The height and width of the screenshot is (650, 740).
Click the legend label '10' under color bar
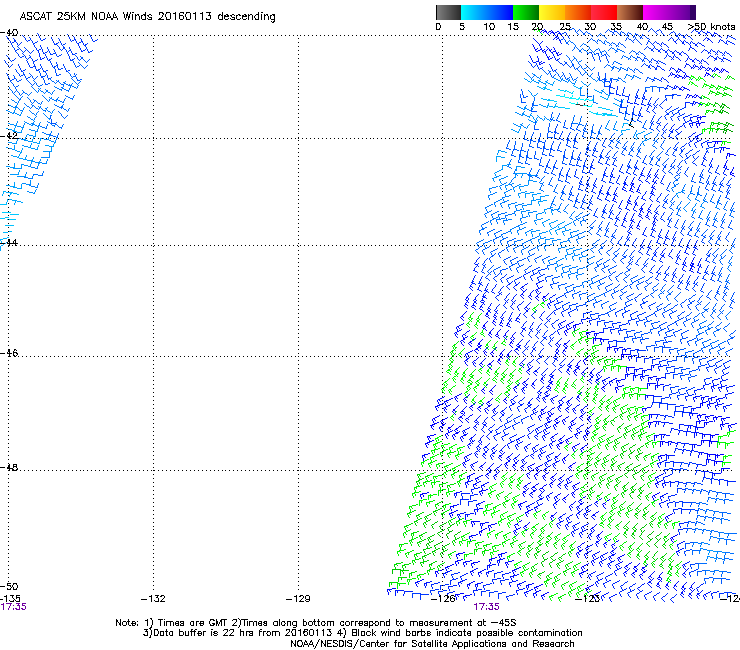489,27
